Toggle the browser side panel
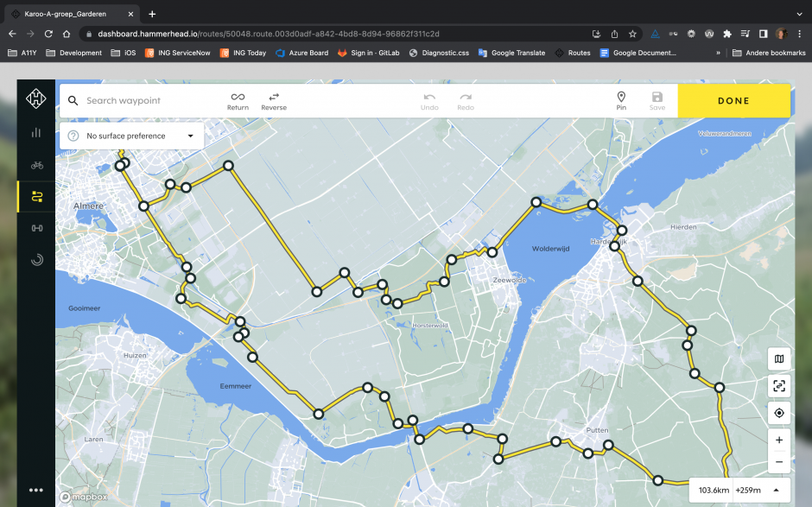The width and height of the screenshot is (812, 507). pyautogui.click(x=764, y=34)
